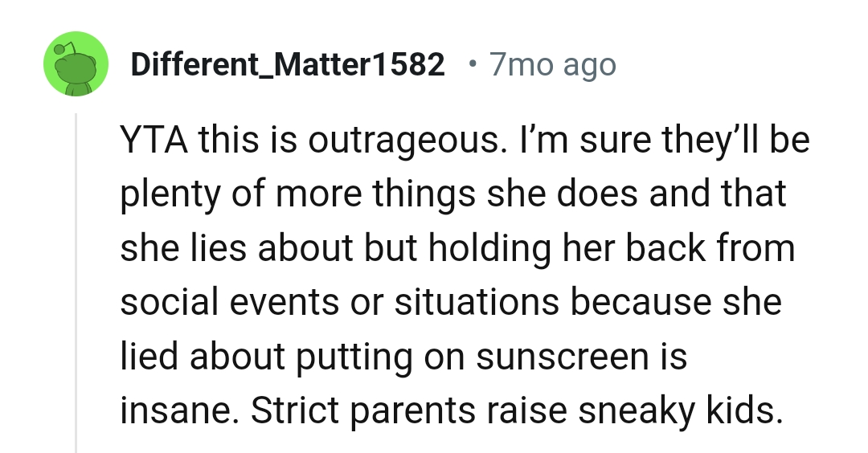This screenshot has width=868, height=453.
Task: Open the Different_Matter1582 user profile
Action: (x=287, y=64)
